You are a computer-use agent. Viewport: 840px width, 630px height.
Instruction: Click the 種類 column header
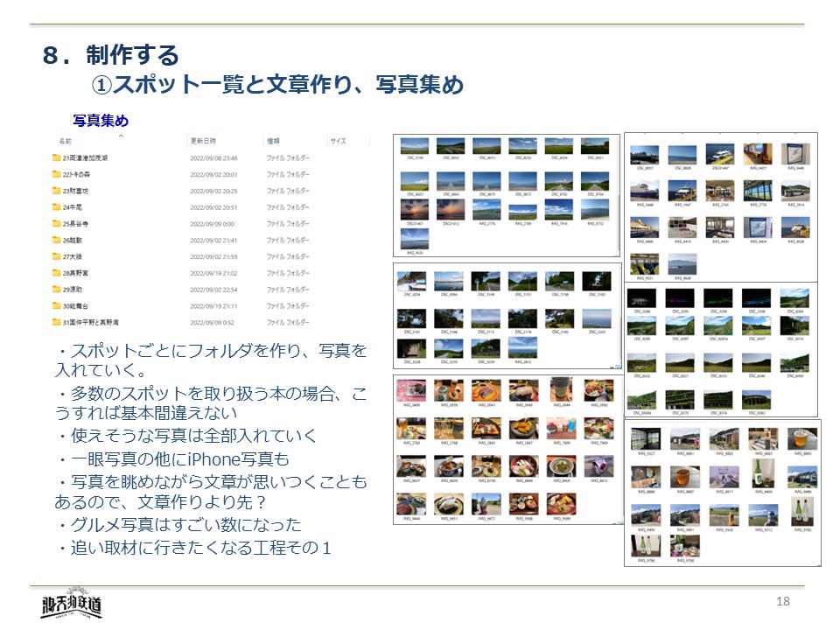273,141
